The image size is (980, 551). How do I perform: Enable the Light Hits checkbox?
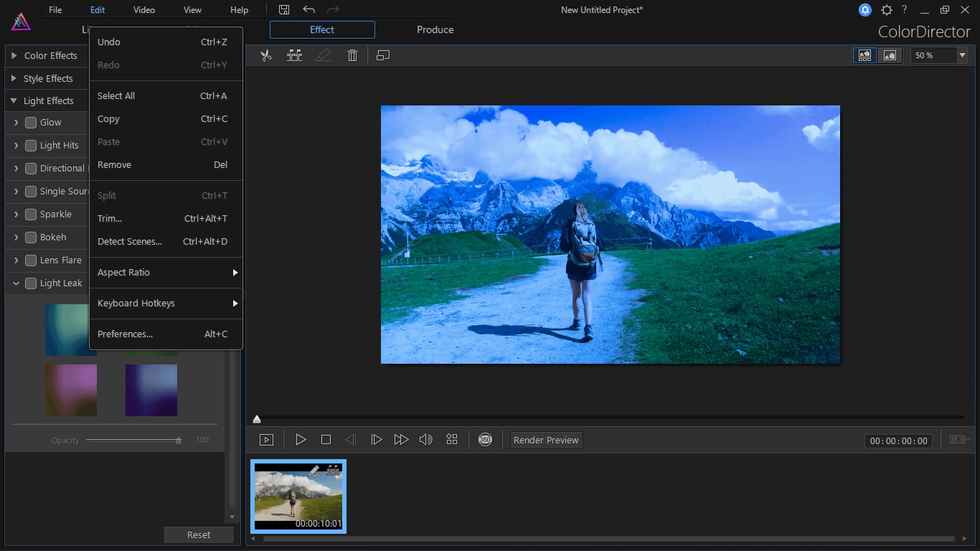(31, 146)
